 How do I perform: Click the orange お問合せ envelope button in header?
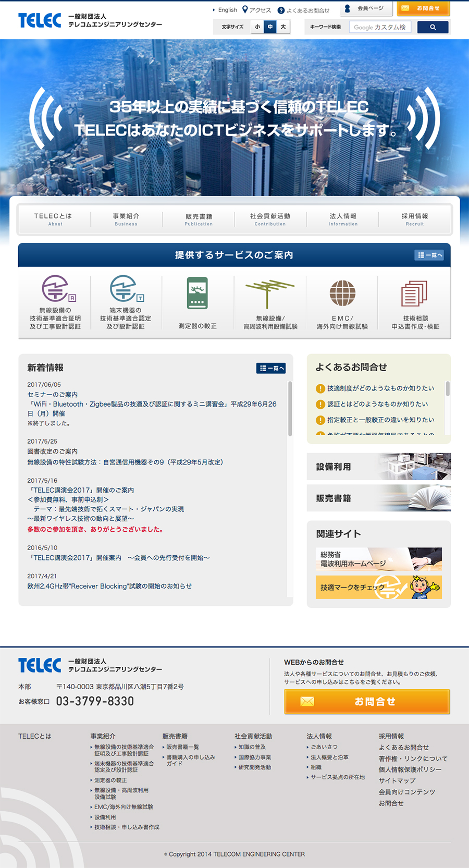click(x=423, y=8)
